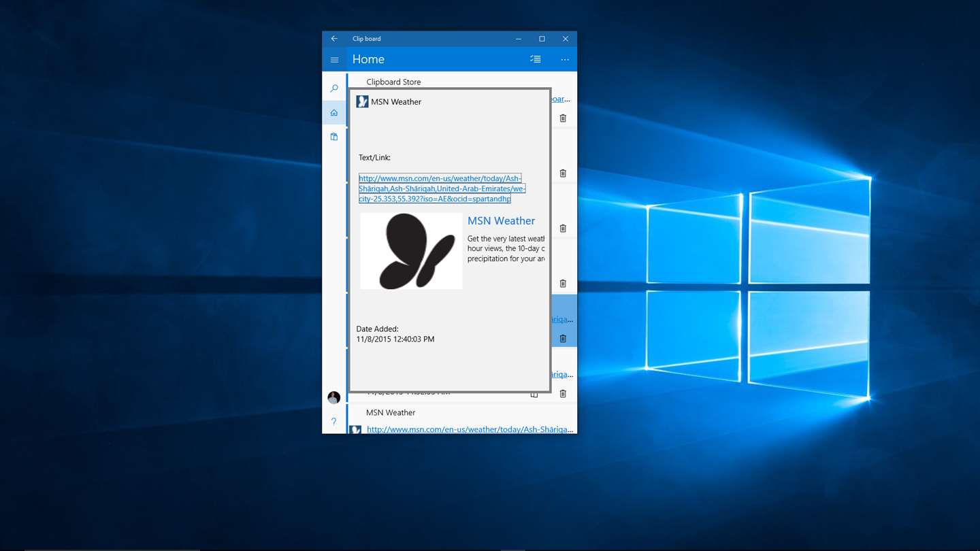This screenshot has height=551, width=980.
Task: Click the Text/Link label in popup
Action: 374,157
